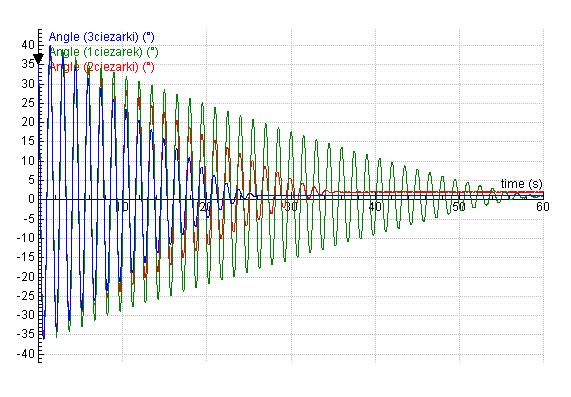The width and height of the screenshot is (571, 397).
Task: Click the 'time (s)' axis label
Action: (521, 184)
